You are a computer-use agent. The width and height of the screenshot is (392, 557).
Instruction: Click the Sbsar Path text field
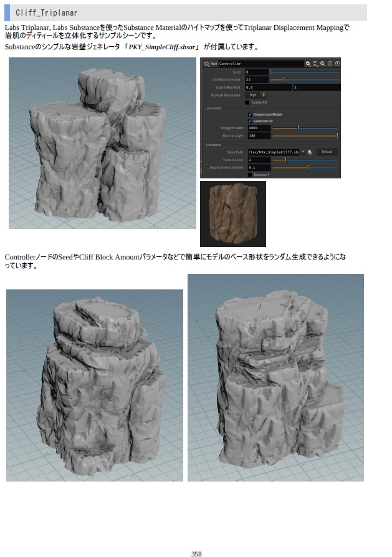pyautogui.click(x=274, y=152)
